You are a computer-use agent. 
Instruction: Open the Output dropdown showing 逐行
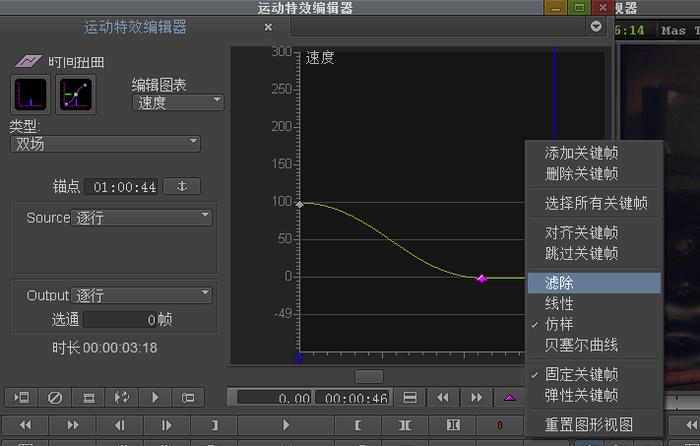click(141, 295)
